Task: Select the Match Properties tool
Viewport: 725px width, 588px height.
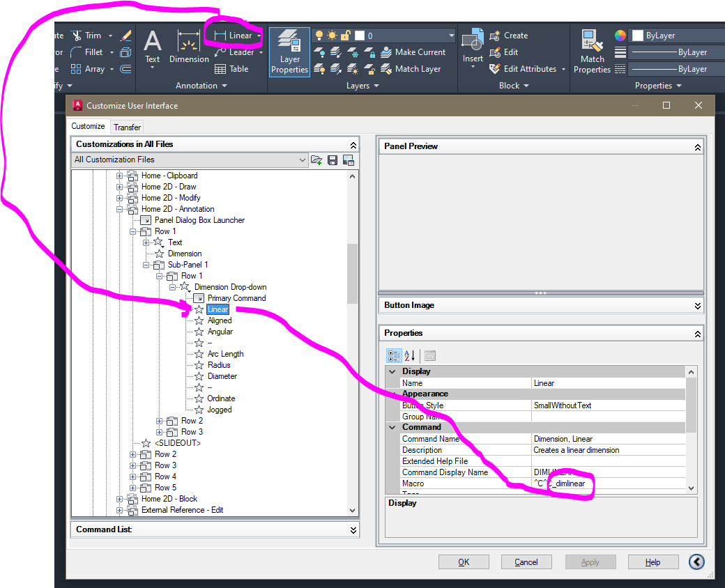Action: pyautogui.click(x=592, y=50)
